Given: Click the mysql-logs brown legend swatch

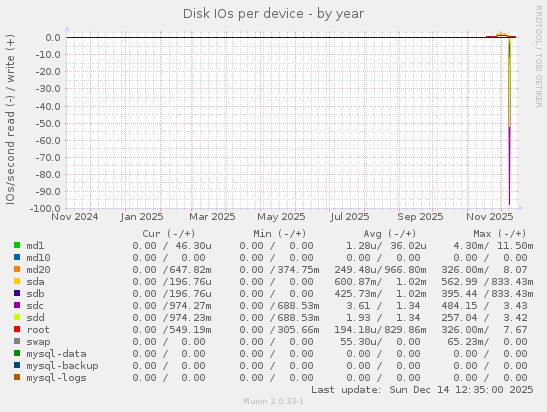Looking at the screenshot, I should (x=17, y=377).
